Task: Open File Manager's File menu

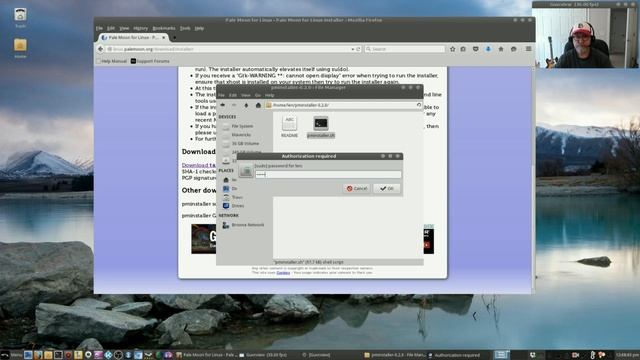Action: (x=222, y=95)
